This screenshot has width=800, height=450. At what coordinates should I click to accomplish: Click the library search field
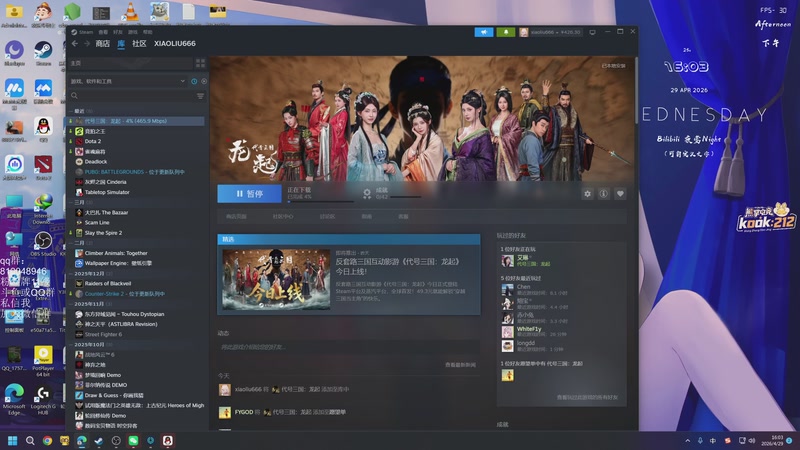pyautogui.click(x=132, y=96)
